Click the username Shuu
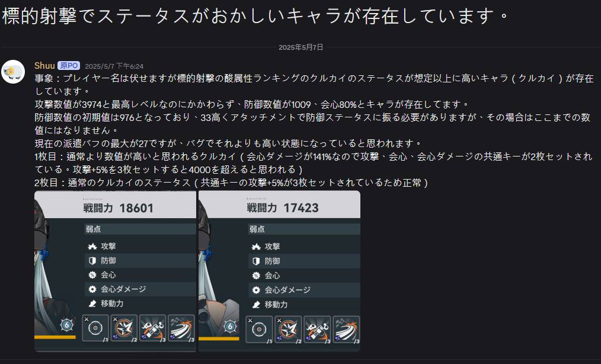 pos(44,66)
